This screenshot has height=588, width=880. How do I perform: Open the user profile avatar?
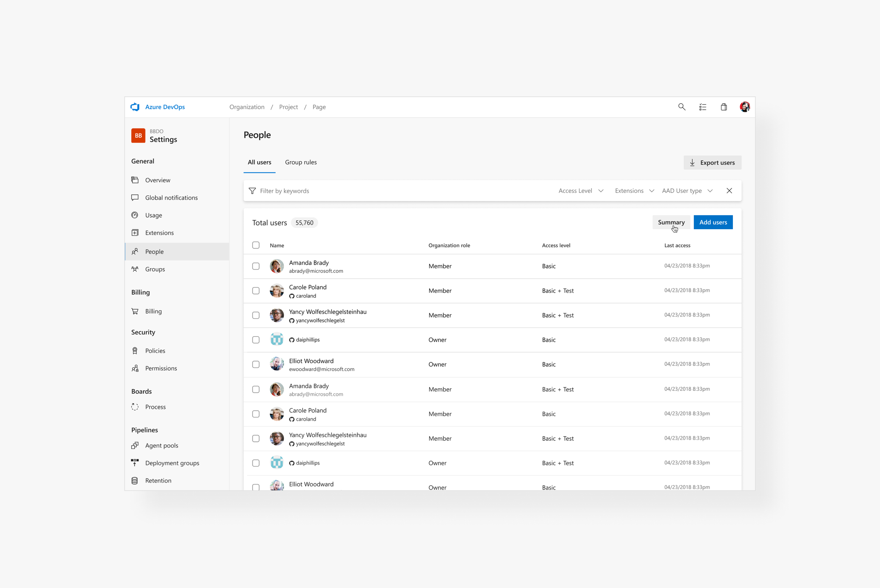pyautogui.click(x=745, y=107)
